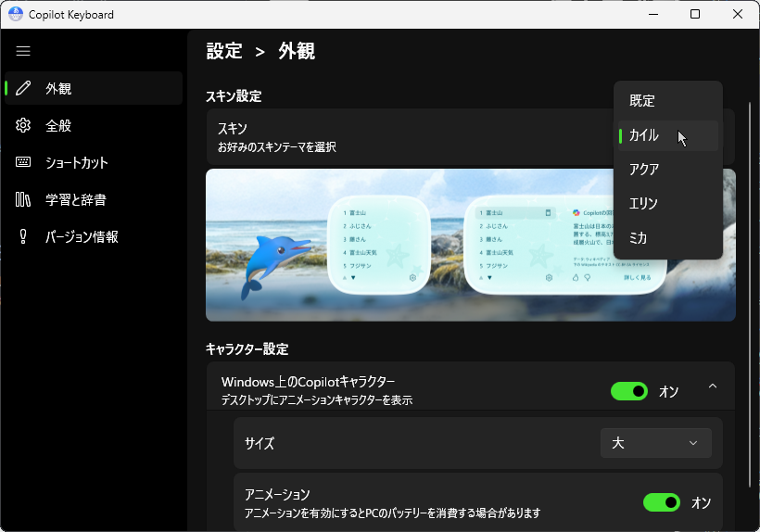760x532 pixels.
Task: Select the 既定 skin option
Action: (x=668, y=101)
